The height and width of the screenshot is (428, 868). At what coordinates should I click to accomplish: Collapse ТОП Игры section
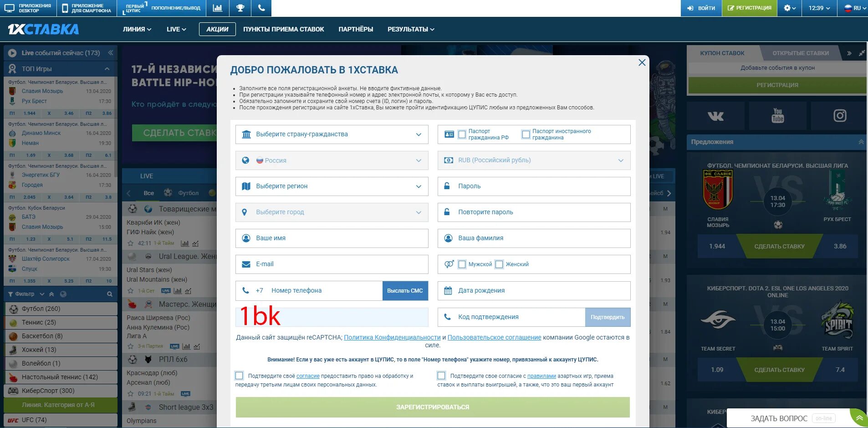point(107,69)
